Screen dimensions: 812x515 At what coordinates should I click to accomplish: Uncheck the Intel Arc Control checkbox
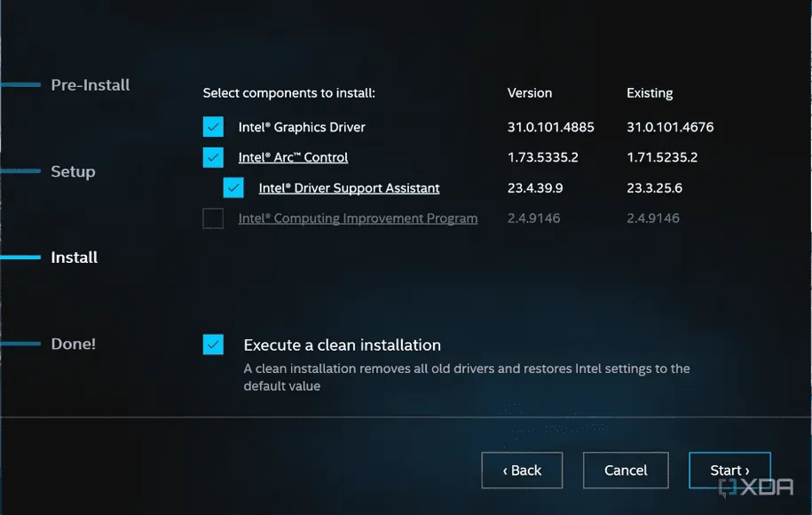click(213, 157)
